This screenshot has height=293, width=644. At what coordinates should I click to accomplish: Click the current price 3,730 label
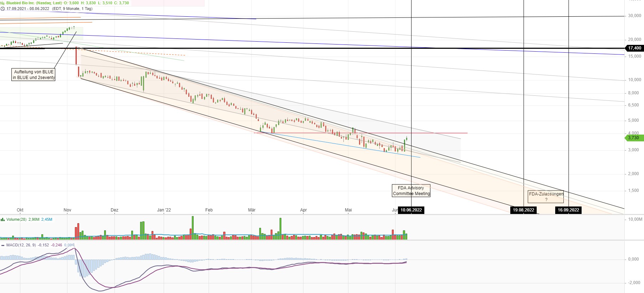click(x=634, y=138)
